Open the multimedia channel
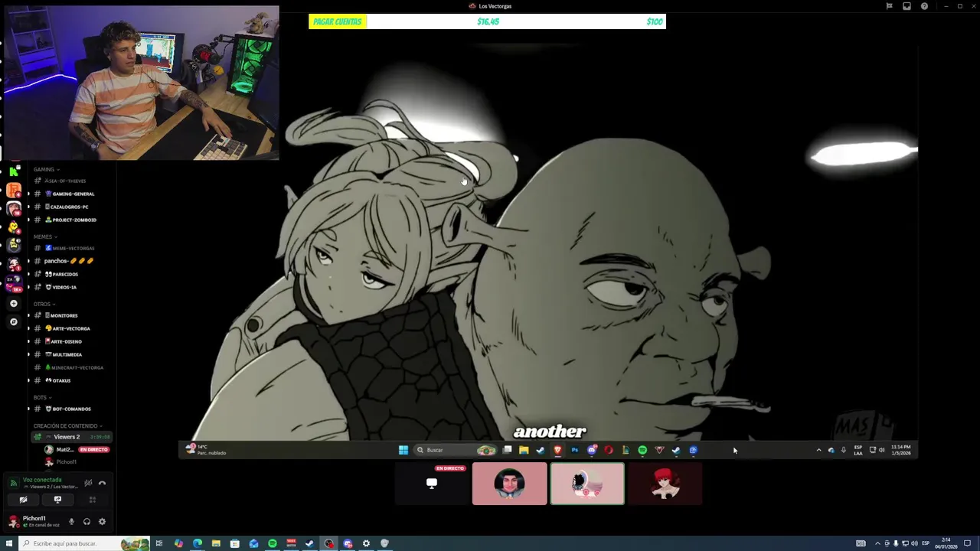The height and width of the screenshot is (551, 980). pos(64,354)
